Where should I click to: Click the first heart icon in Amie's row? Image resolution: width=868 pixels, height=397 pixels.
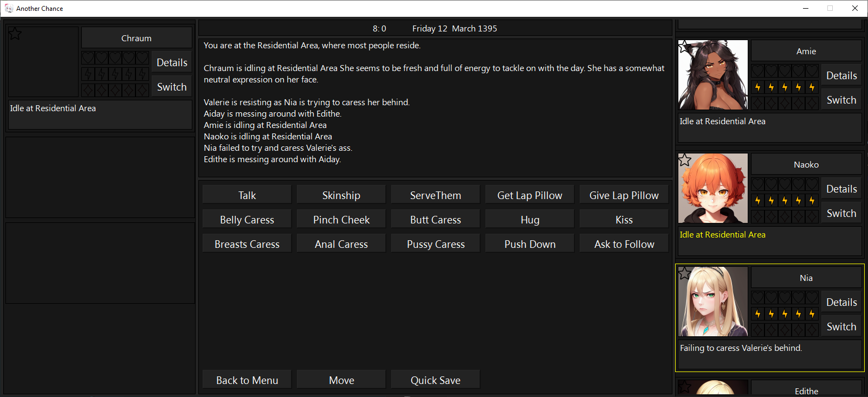pyautogui.click(x=758, y=71)
